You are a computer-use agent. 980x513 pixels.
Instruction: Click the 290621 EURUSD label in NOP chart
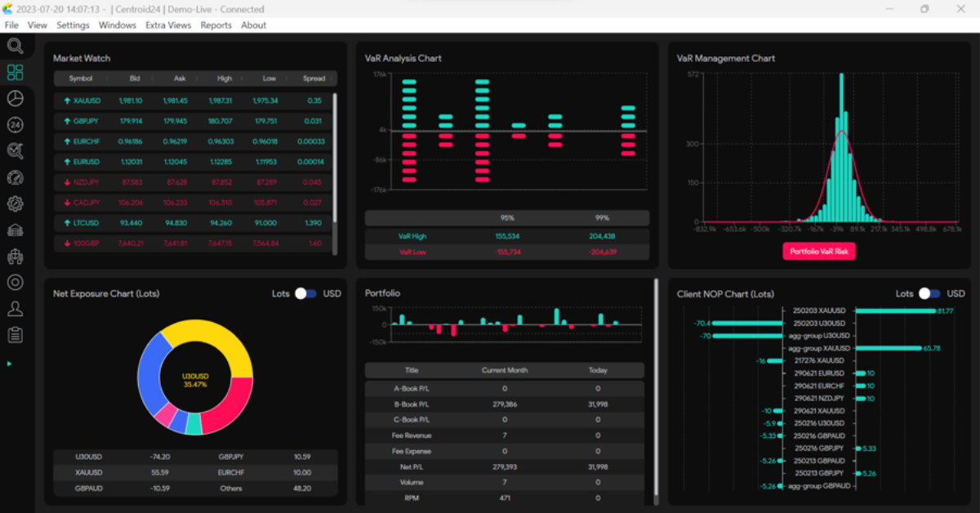pyautogui.click(x=819, y=373)
